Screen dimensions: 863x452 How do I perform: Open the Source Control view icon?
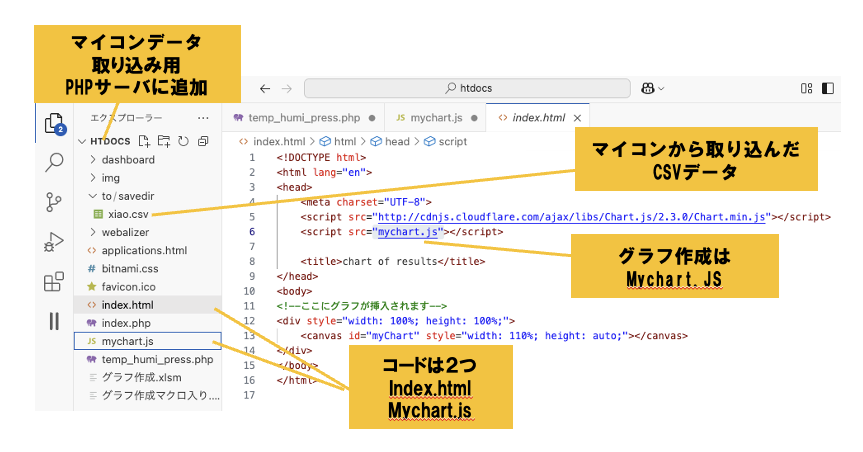[53, 202]
